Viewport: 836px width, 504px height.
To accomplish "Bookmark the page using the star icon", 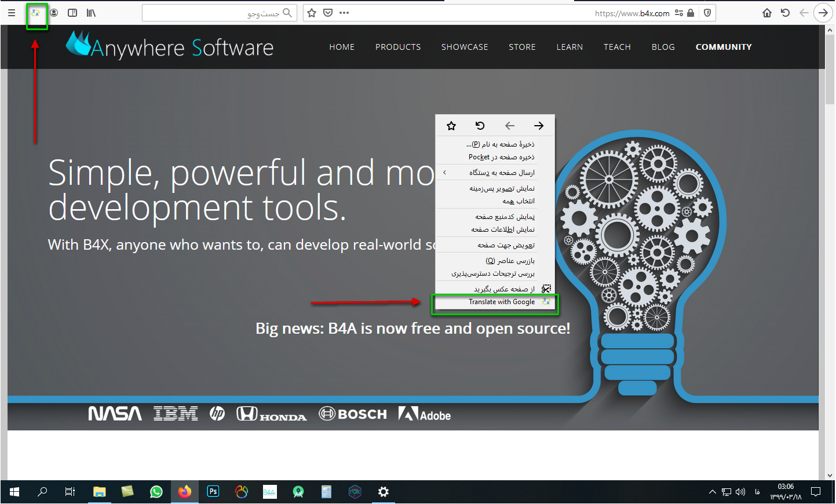I will pyautogui.click(x=312, y=12).
